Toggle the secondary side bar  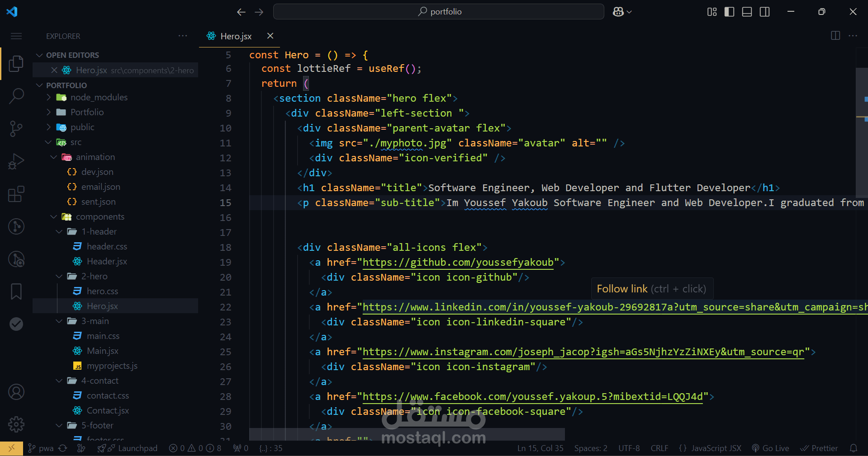(x=765, y=12)
